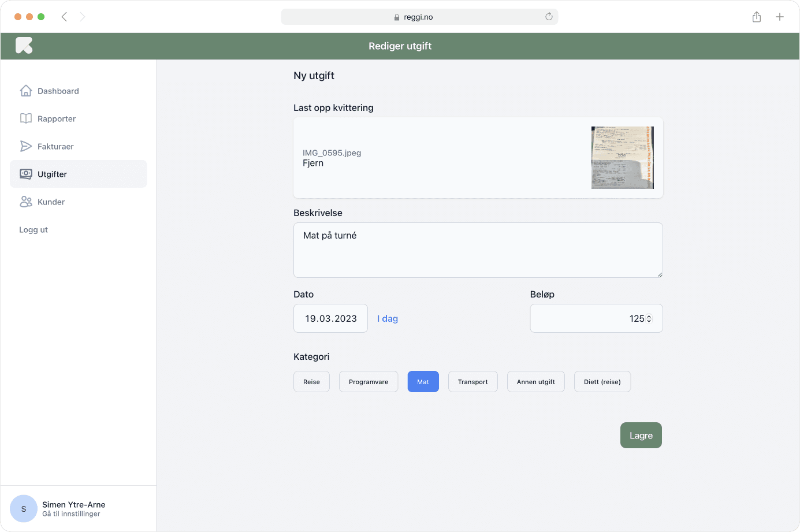Open Rapporter via the book icon
This screenshot has width=800, height=532.
tap(26, 118)
